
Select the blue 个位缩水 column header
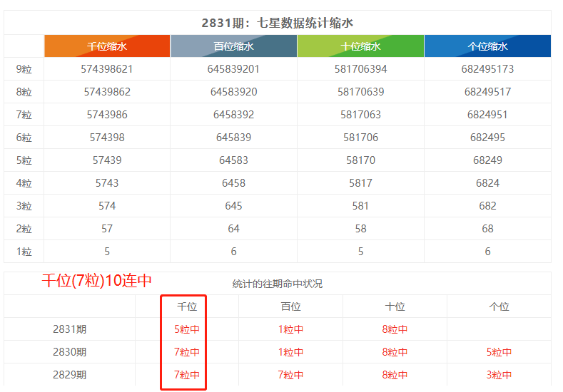(x=487, y=46)
